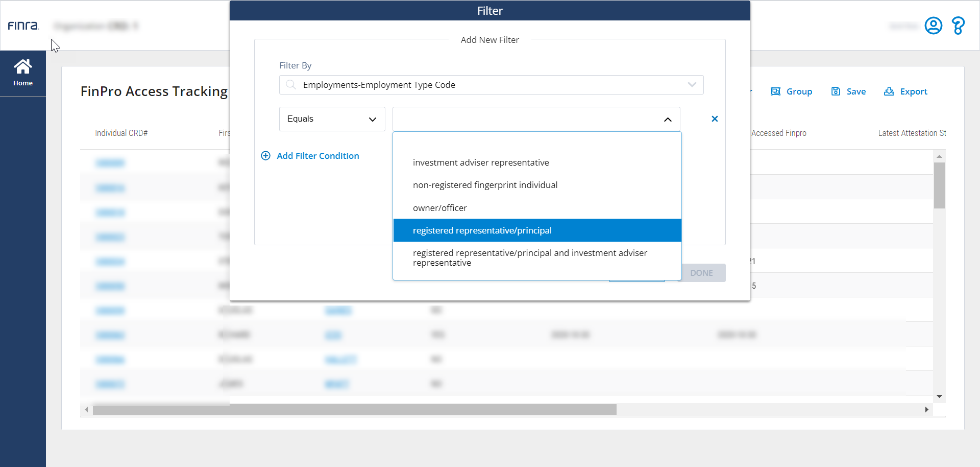Collapse the filter value dropdown
Image resolution: width=980 pixels, height=467 pixels.
click(667, 120)
